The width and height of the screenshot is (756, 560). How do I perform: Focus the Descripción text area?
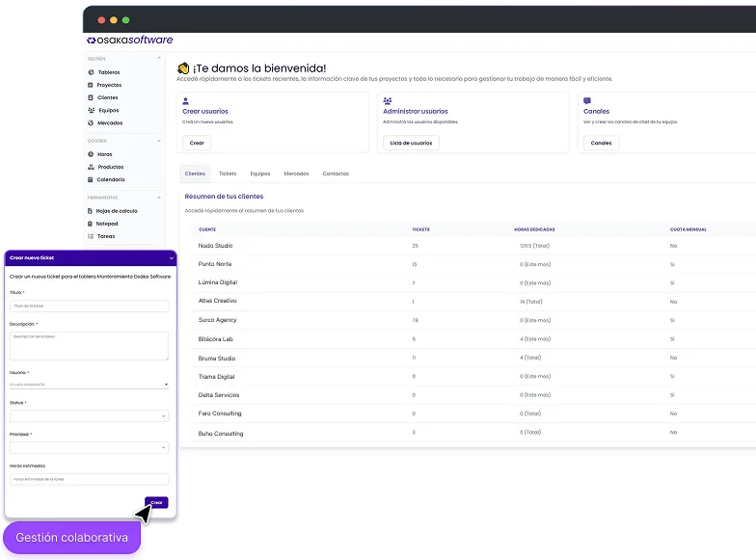click(x=89, y=345)
